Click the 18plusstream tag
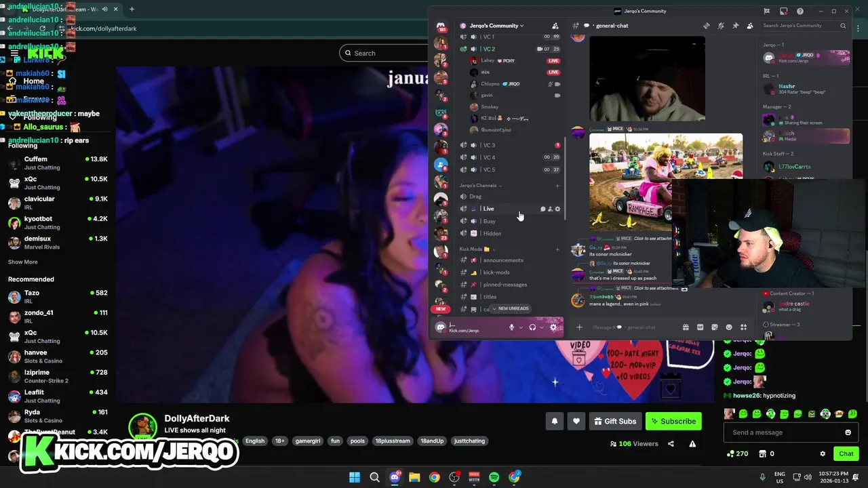 coord(393,441)
